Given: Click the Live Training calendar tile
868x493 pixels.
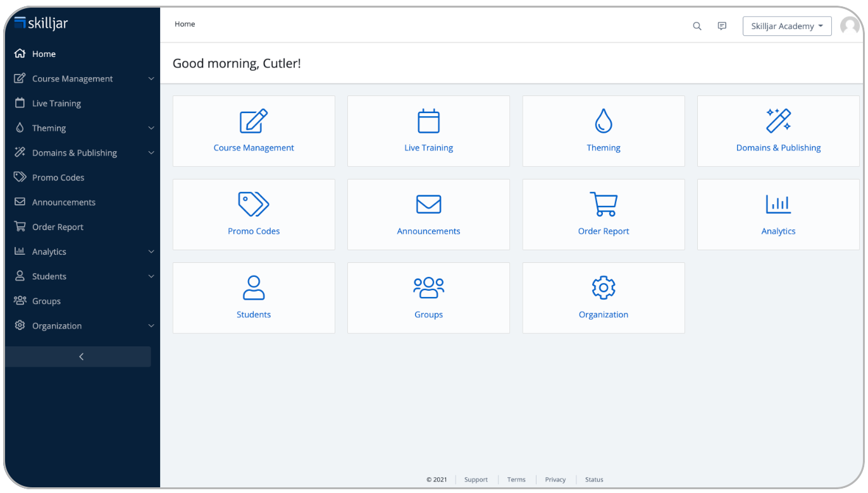Looking at the screenshot, I should tap(428, 131).
